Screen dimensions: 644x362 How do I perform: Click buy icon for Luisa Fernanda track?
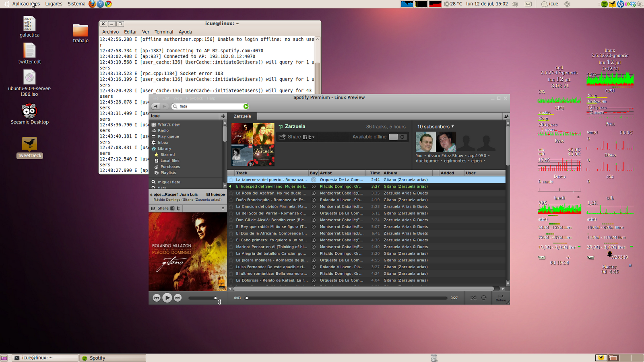pyautogui.click(x=314, y=267)
